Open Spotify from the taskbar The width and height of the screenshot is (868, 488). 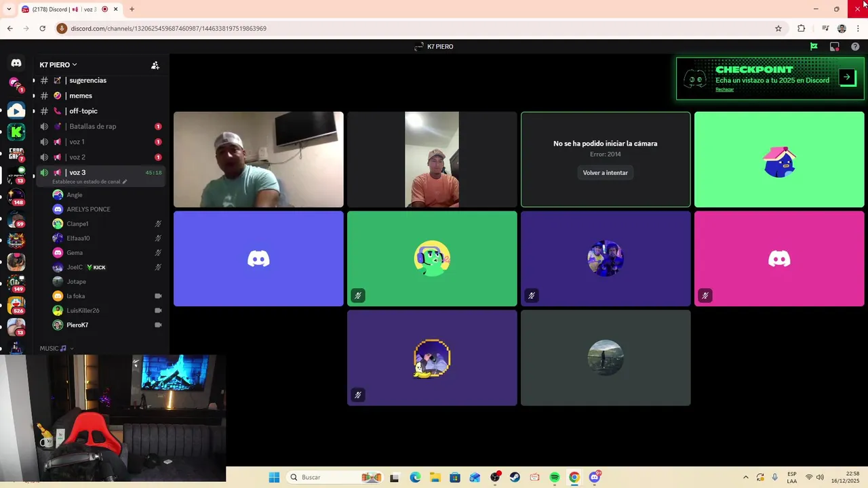coord(555,477)
